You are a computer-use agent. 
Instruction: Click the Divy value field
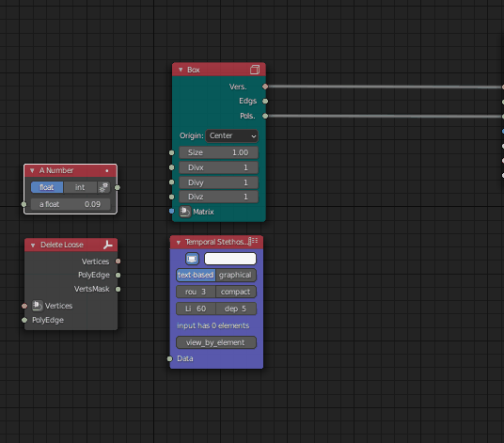218,182
